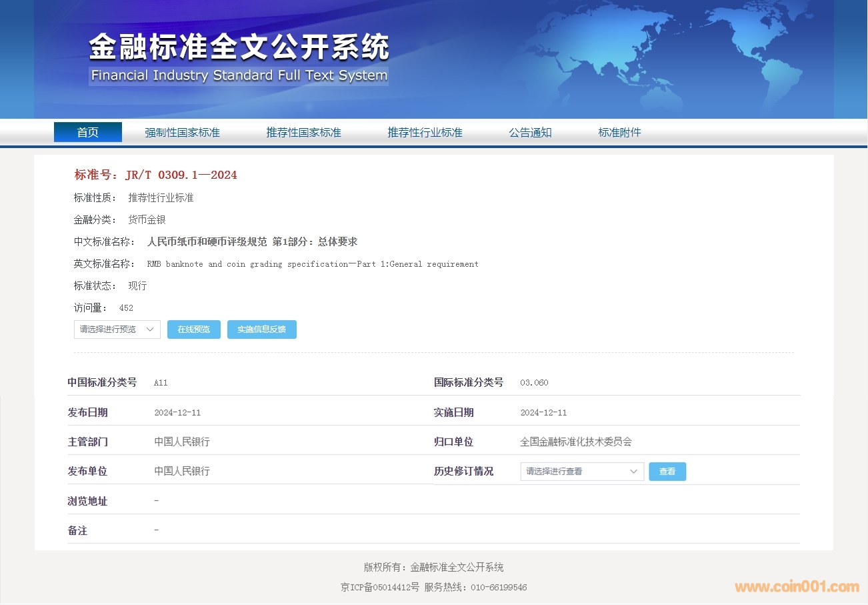Open the 推荐性国家标准 section
Screen dimensions: 868x605
(303, 132)
